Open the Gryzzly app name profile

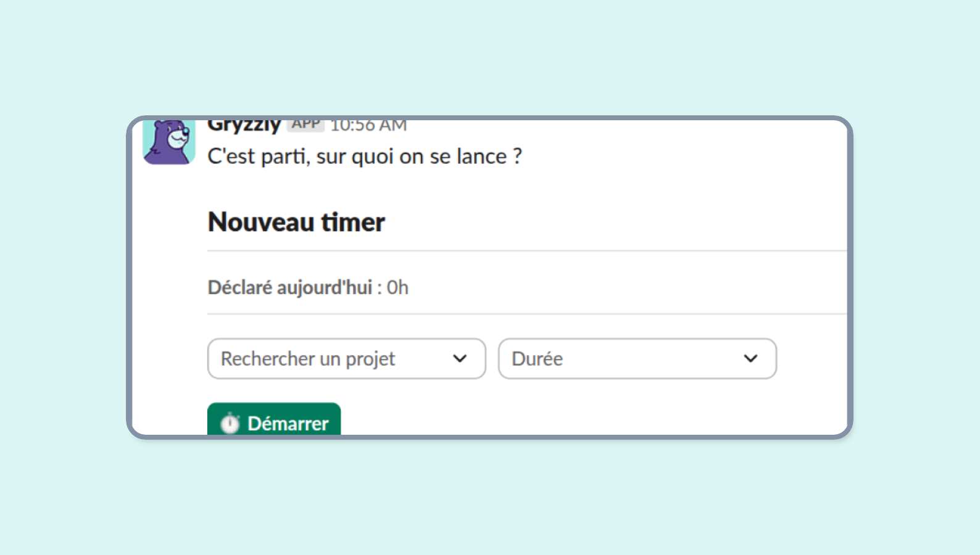[244, 126]
